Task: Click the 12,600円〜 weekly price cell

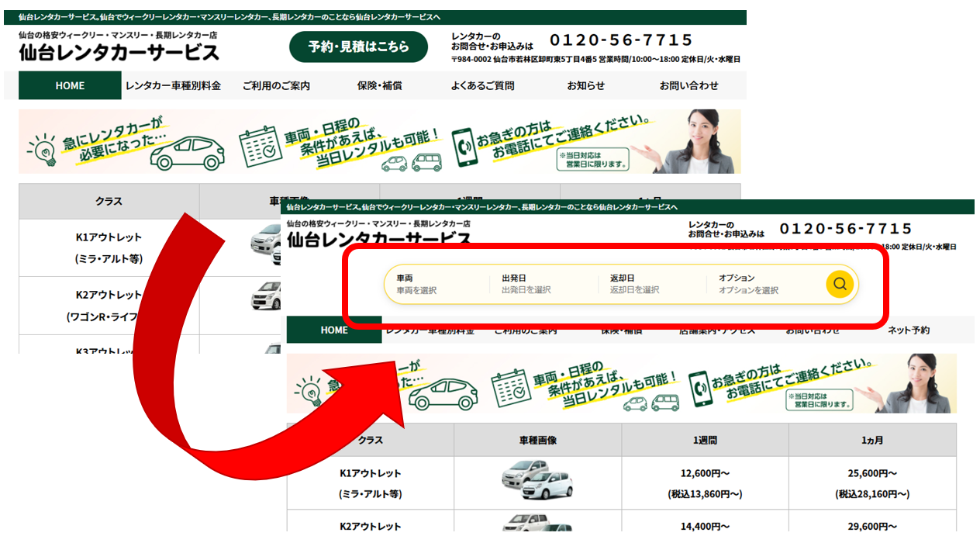Action: (705, 473)
